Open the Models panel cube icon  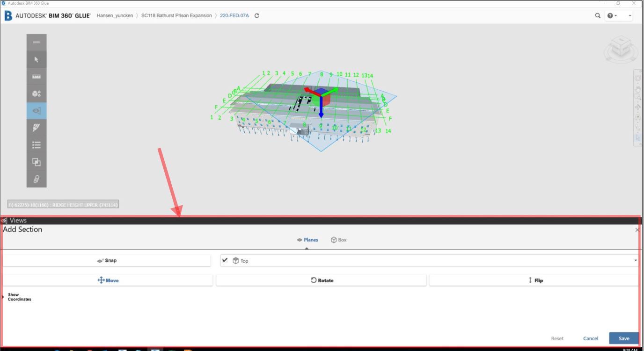pyautogui.click(x=36, y=93)
